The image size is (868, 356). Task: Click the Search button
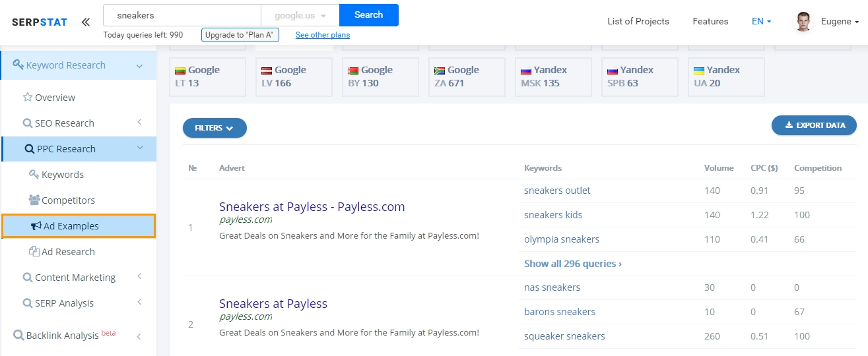[x=369, y=15]
